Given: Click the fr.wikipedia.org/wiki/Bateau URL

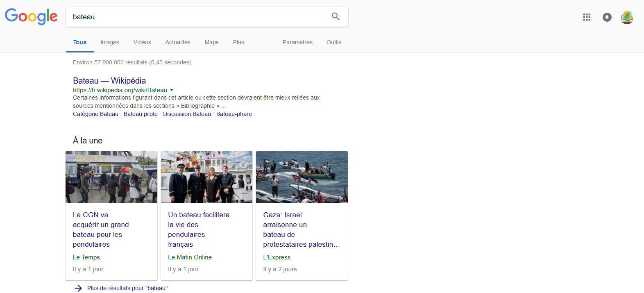Looking at the screenshot, I should click(120, 90).
